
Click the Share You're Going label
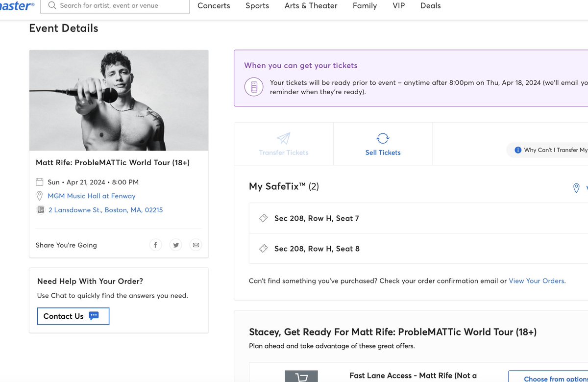coord(66,245)
